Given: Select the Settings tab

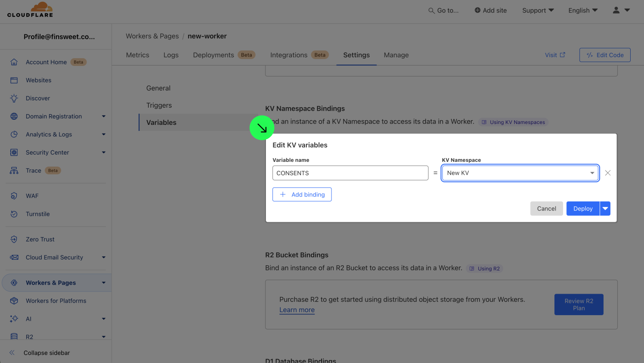Looking at the screenshot, I should (x=356, y=55).
